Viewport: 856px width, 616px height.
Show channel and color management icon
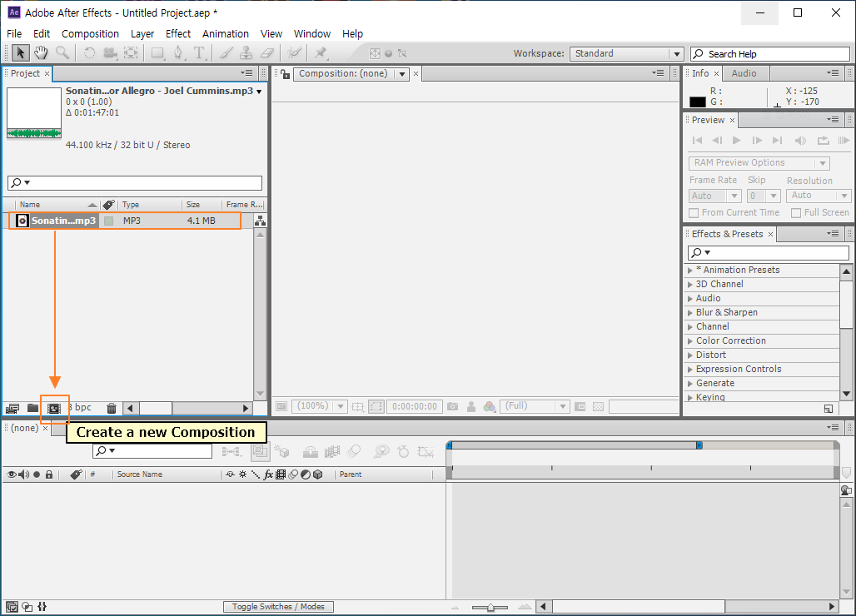(x=490, y=406)
